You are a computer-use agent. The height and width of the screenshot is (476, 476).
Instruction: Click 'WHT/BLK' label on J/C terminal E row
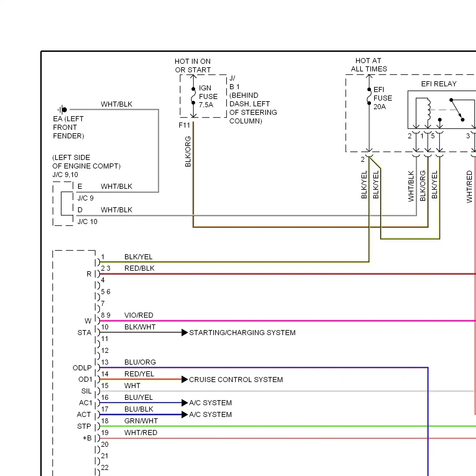tap(116, 186)
